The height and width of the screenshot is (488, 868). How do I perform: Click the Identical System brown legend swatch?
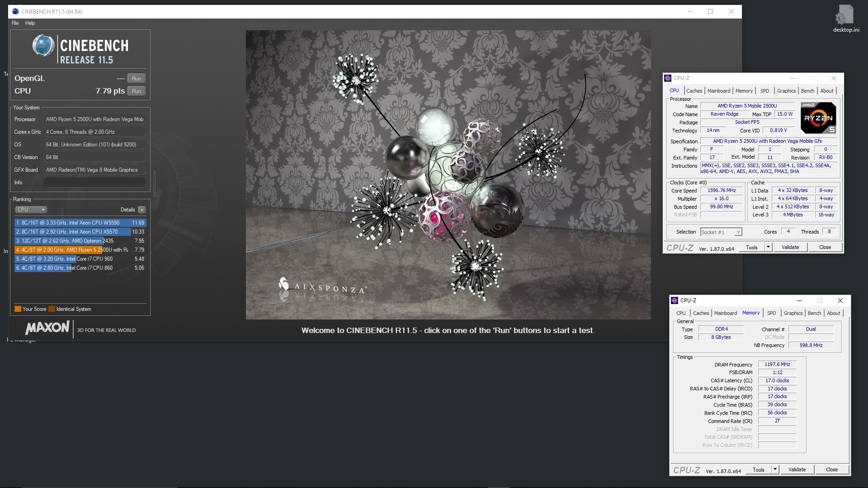pos(52,309)
